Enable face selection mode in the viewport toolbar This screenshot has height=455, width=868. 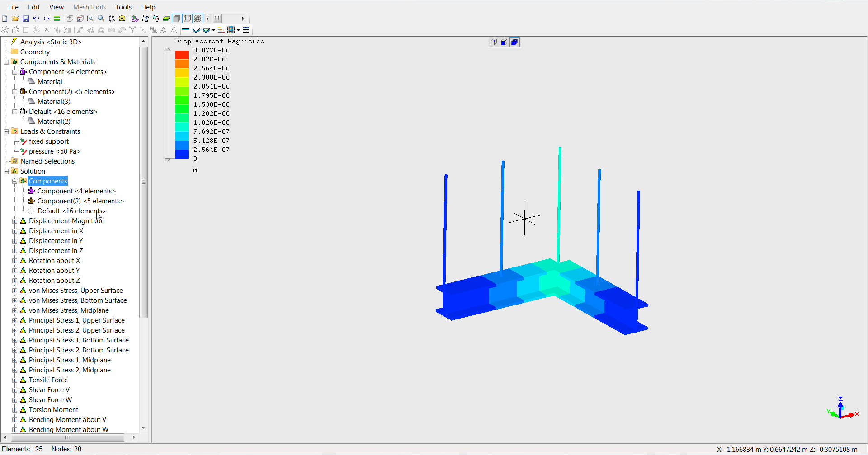504,42
